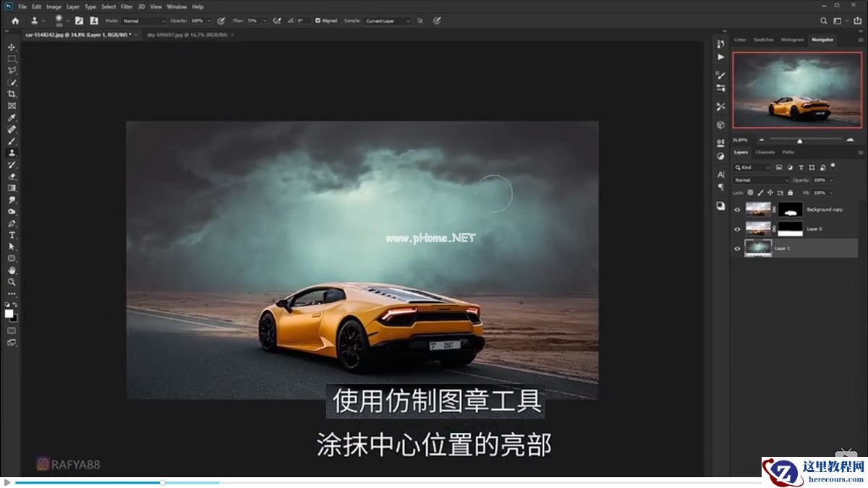
Task: Select the Clone Stamp tool
Action: point(11,153)
